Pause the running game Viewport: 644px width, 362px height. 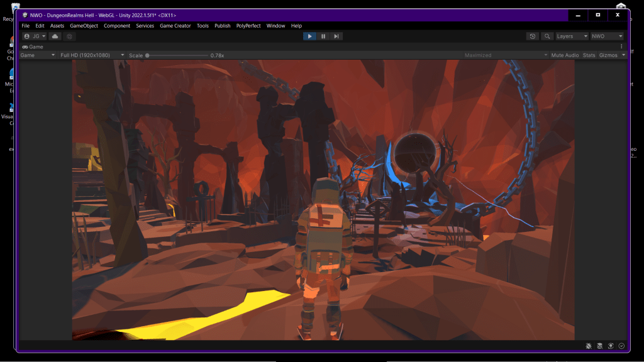[323, 36]
